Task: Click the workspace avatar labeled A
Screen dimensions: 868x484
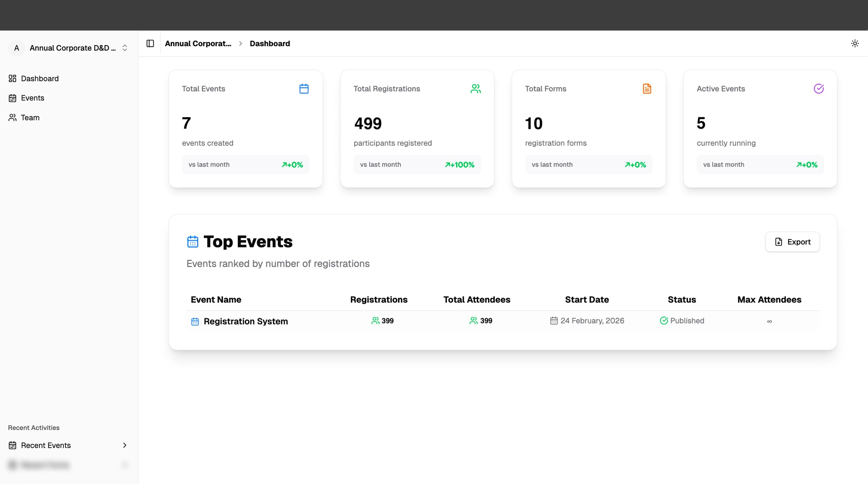Action: pos(16,48)
